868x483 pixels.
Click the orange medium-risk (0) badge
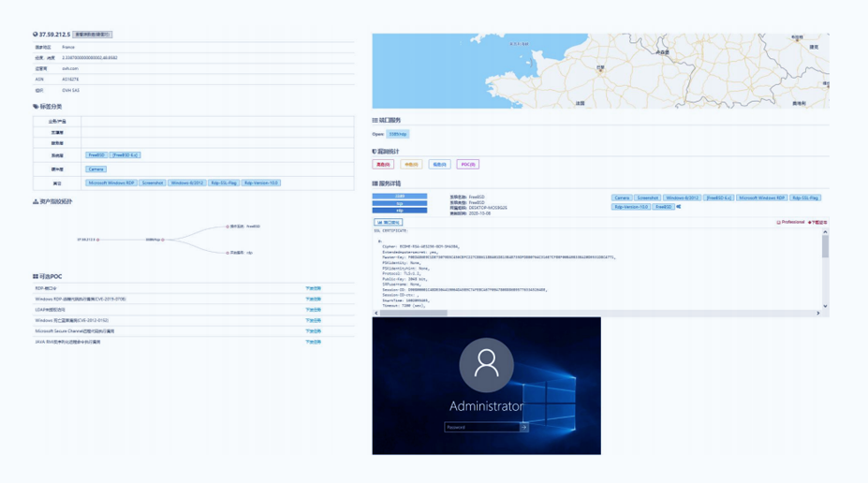(411, 165)
